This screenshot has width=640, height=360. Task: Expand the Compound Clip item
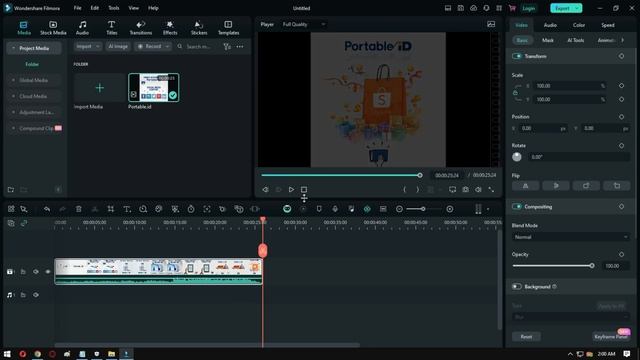click(13, 128)
